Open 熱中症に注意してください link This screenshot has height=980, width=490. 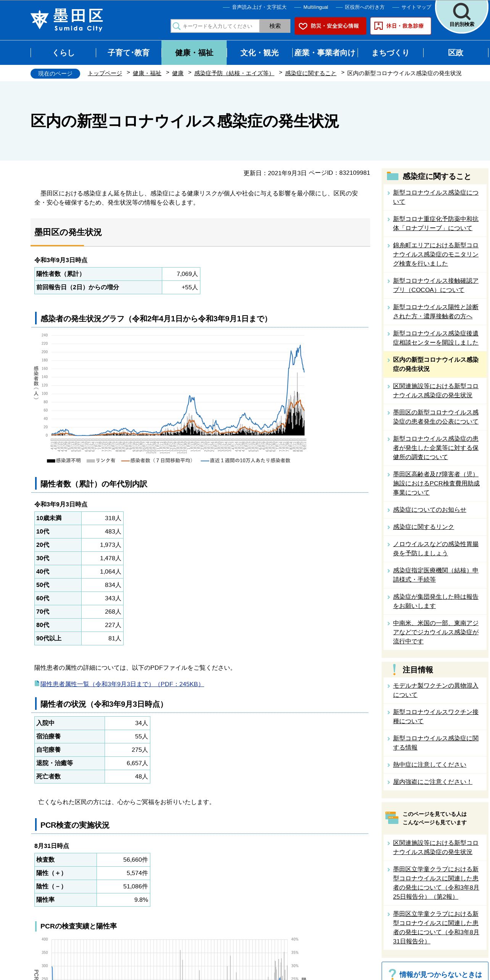click(x=429, y=764)
